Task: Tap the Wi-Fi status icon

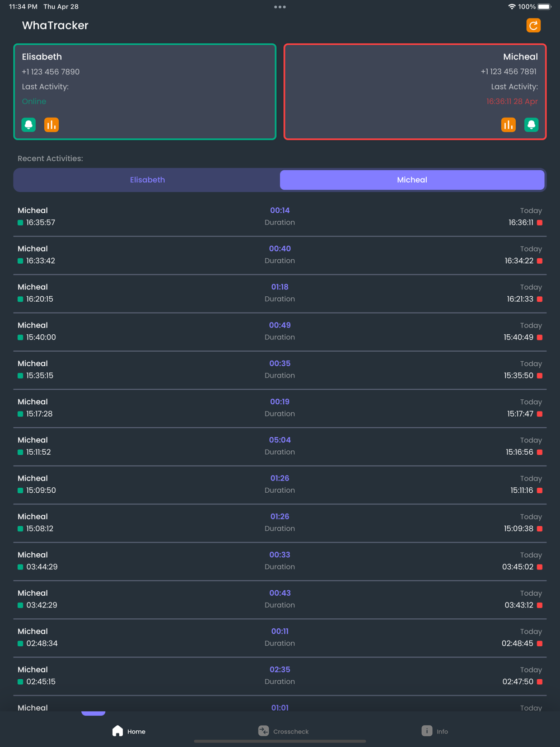Action: point(512,7)
